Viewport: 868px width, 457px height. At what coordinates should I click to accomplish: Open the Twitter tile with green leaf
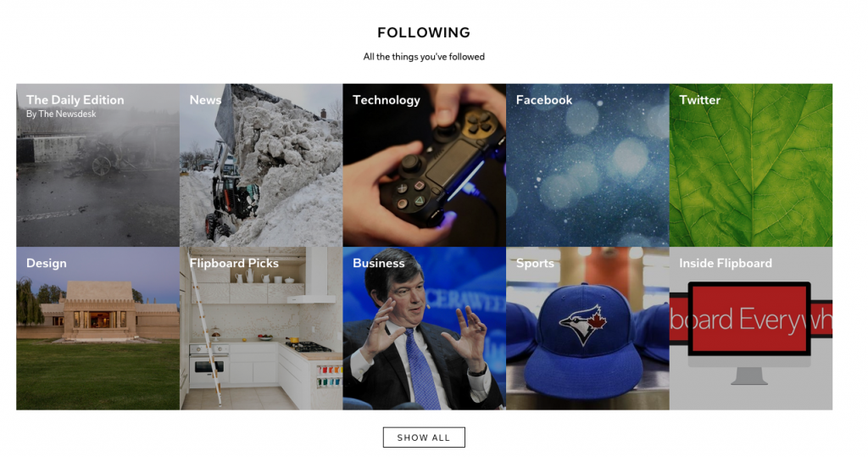point(751,165)
